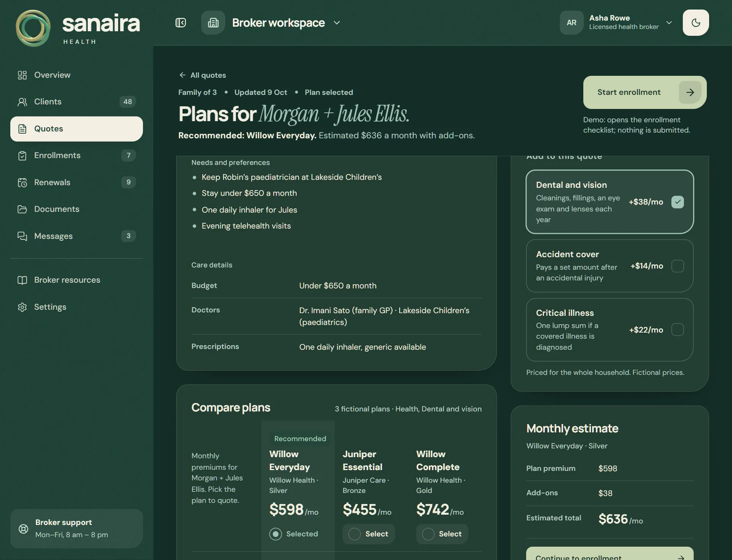732x560 pixels.
Task: Open the Asha Rowe account menu chevron
Action: 669,23
